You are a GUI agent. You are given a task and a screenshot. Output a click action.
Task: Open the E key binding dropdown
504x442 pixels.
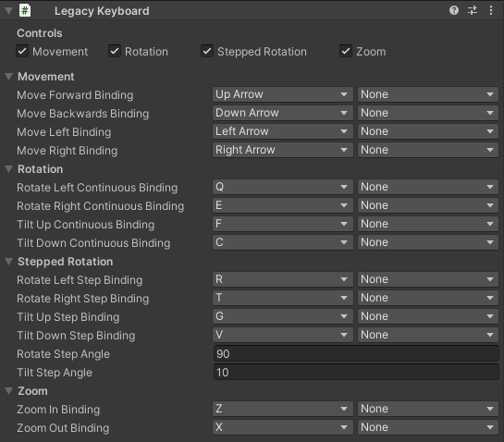click(x=283, y=205)
